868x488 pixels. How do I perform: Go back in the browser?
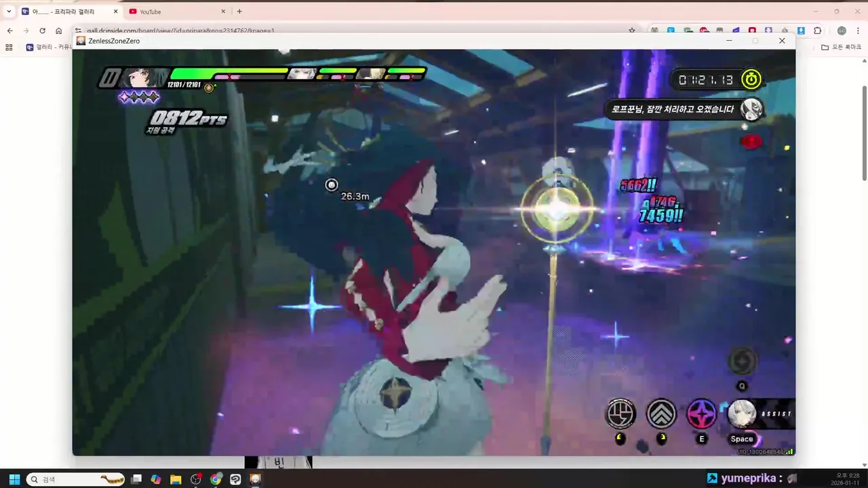pos(9,30)
